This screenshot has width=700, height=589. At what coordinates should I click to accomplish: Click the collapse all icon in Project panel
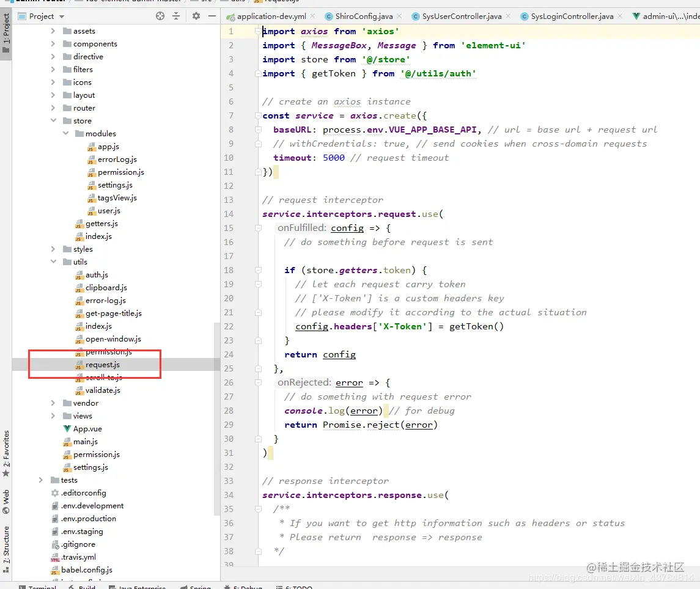[176, 16]
